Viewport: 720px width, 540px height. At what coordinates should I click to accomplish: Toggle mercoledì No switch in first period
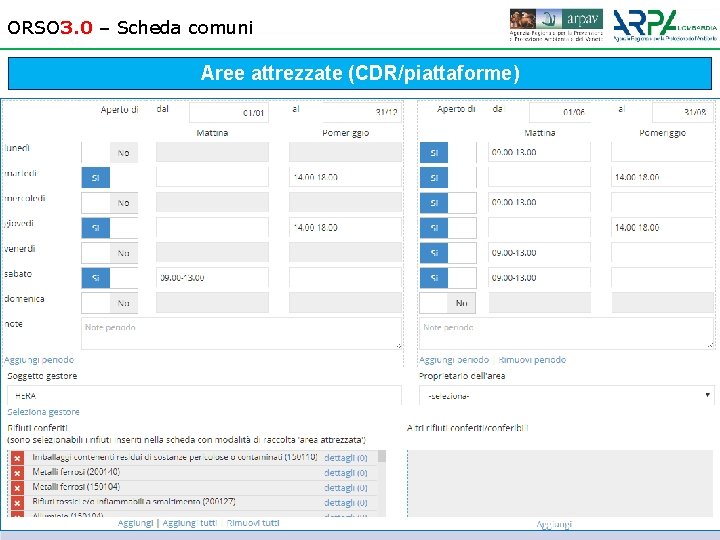[x=110, y=203]
